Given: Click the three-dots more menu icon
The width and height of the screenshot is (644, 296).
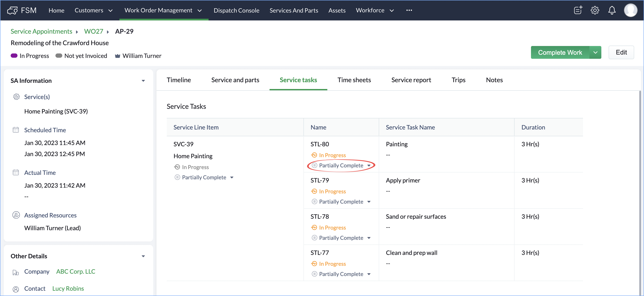Looking at the screenshot, I should click(x=409, y=10).
